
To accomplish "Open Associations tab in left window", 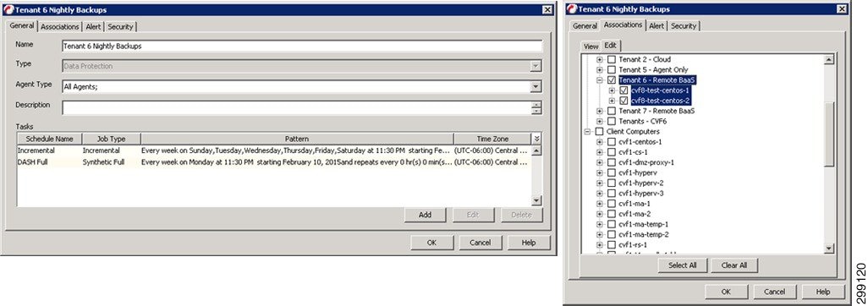I will coord(60,26).
